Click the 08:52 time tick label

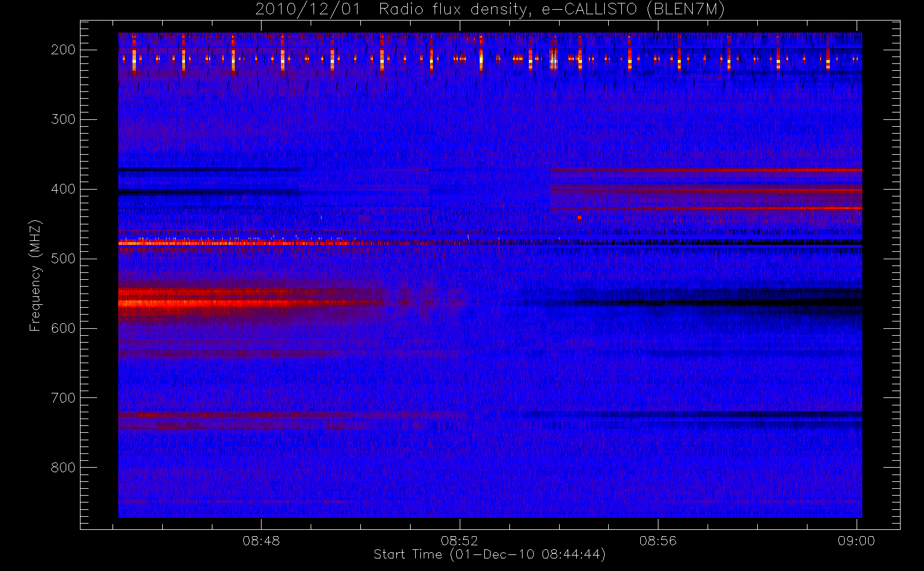pos(459,541)
